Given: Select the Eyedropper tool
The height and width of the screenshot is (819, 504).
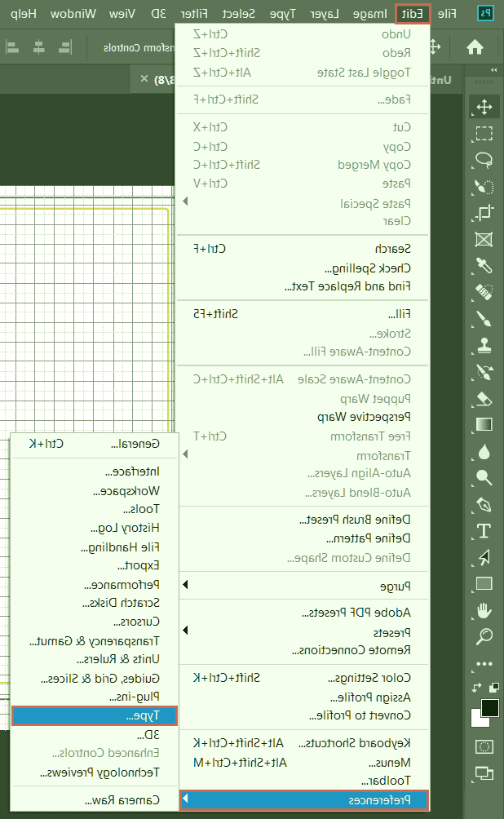Looking at the screenshot, I should (484, 265).
